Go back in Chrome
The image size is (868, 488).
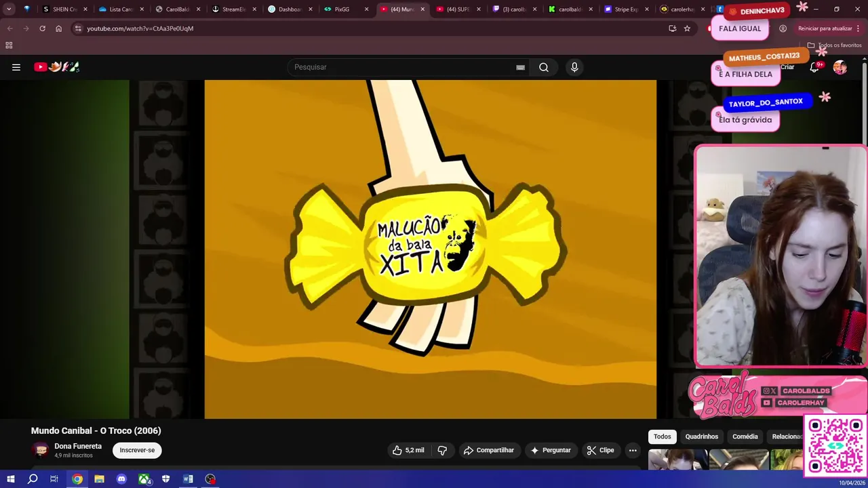pos(9,28)
